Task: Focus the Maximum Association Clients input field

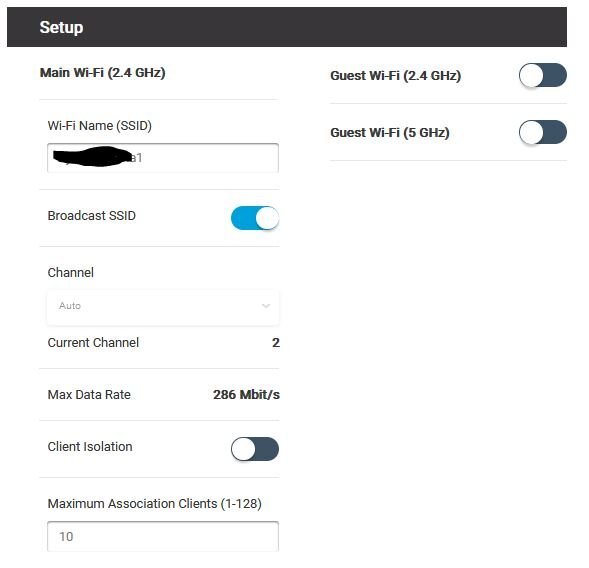Action: click(163, 536)
